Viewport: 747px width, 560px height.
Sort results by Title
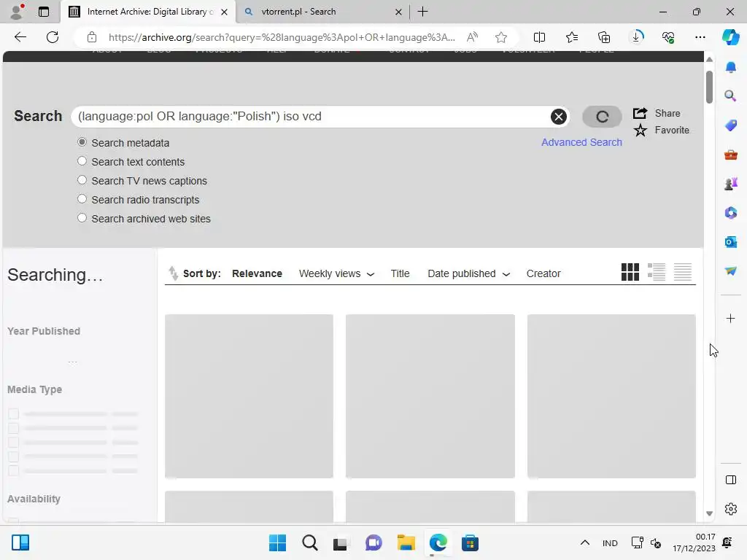click(400, 274)
